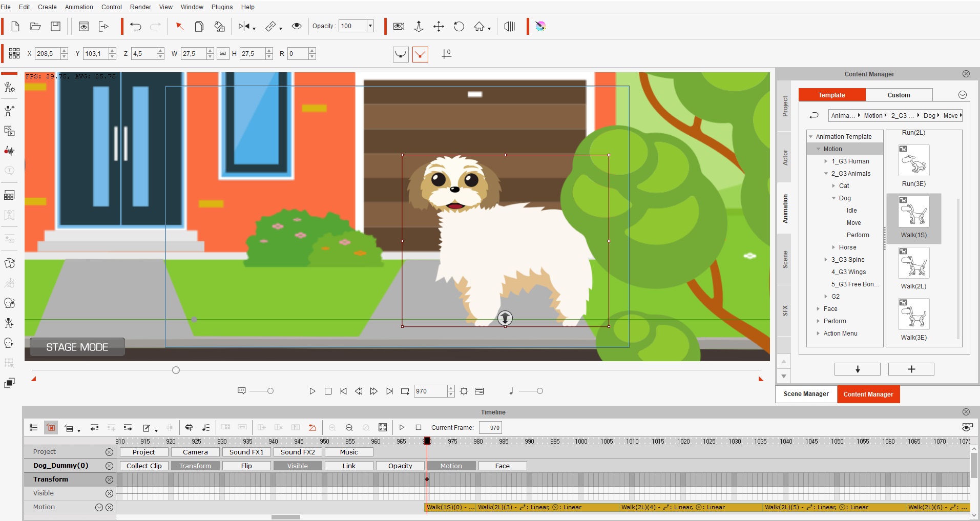Click the Mirror flip tool
The image size is (980, 521).
coord(244,27)
